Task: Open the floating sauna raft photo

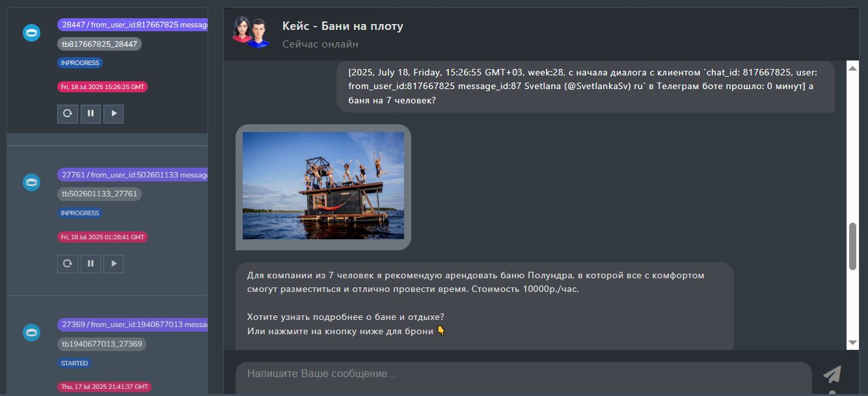Action: 323,186
